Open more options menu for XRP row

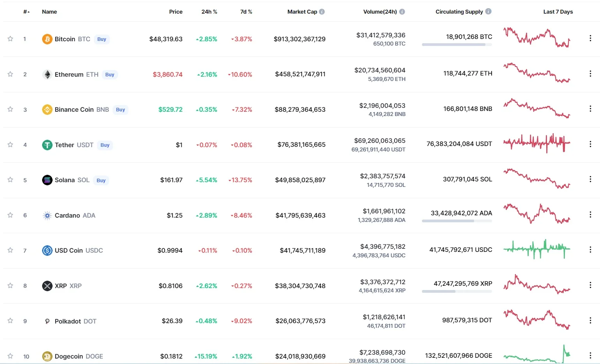coord(590,285)
